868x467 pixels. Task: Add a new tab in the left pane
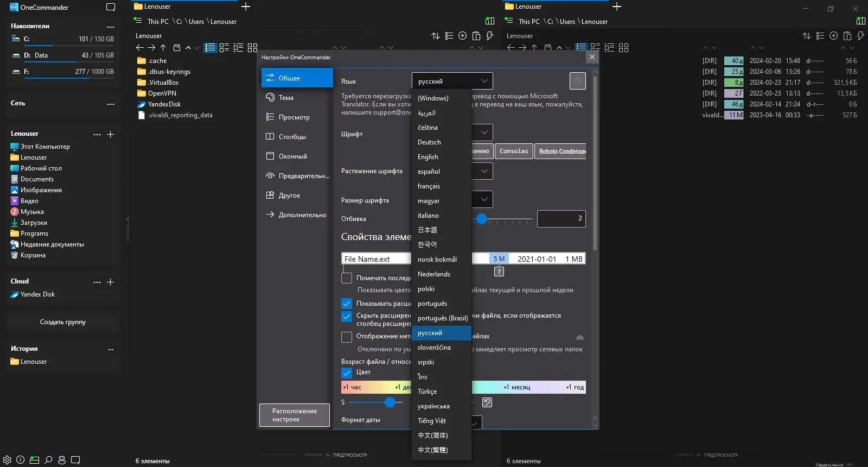pyautogui.click(x=246, y=7)
